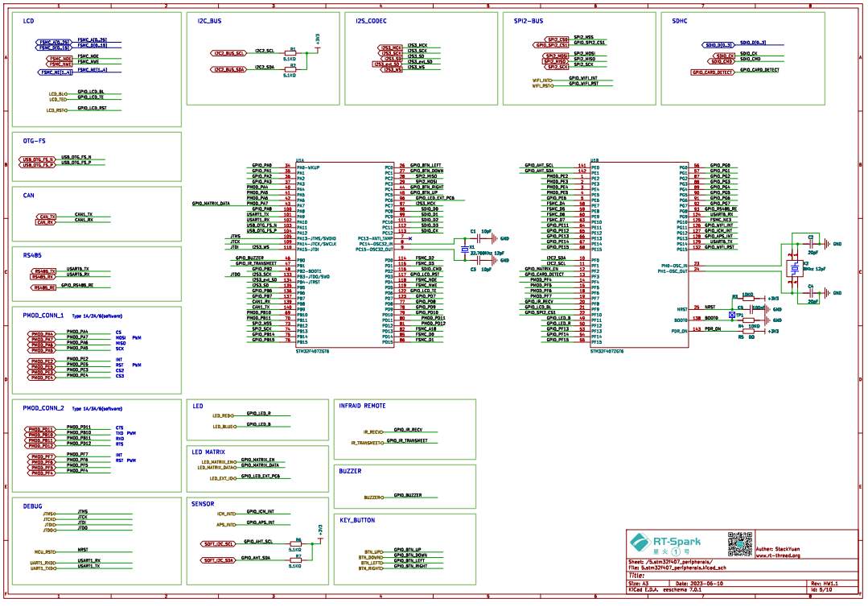Click the TP1 test point symbol
Image resolution: width=868 pixels, height=607 pixels.
click(731, 316)
